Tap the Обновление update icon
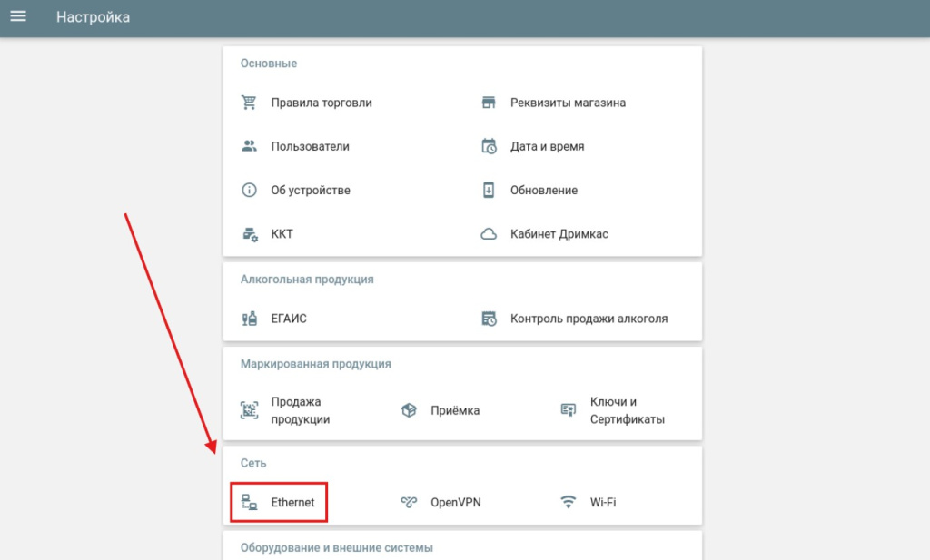The width and height of the screenshot is (930, 560). tap(490, 190)
